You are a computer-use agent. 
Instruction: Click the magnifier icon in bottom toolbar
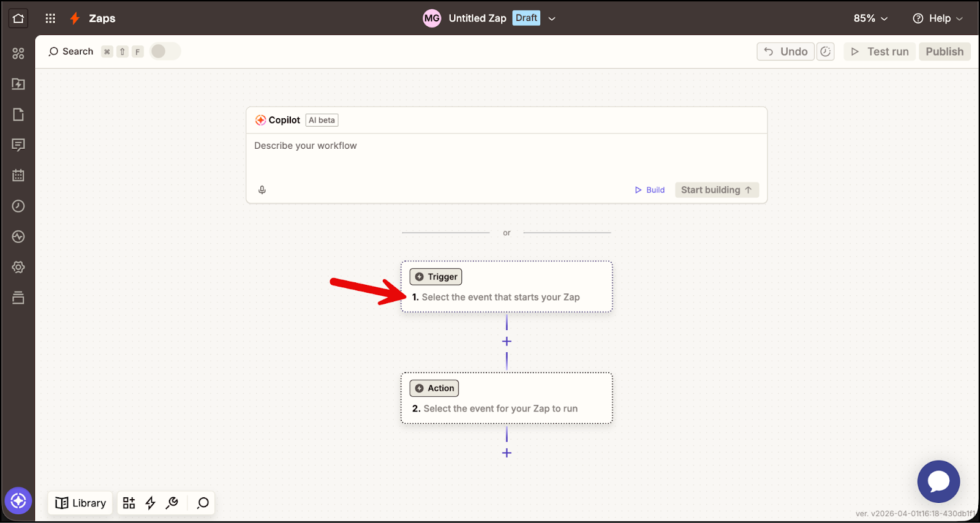coord(203,503)
